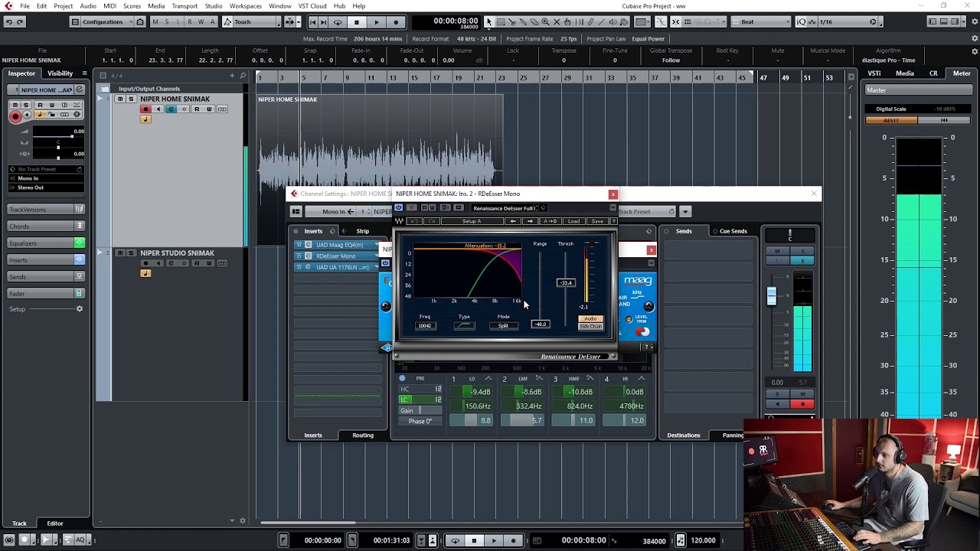Open the Studio menu

214,6
